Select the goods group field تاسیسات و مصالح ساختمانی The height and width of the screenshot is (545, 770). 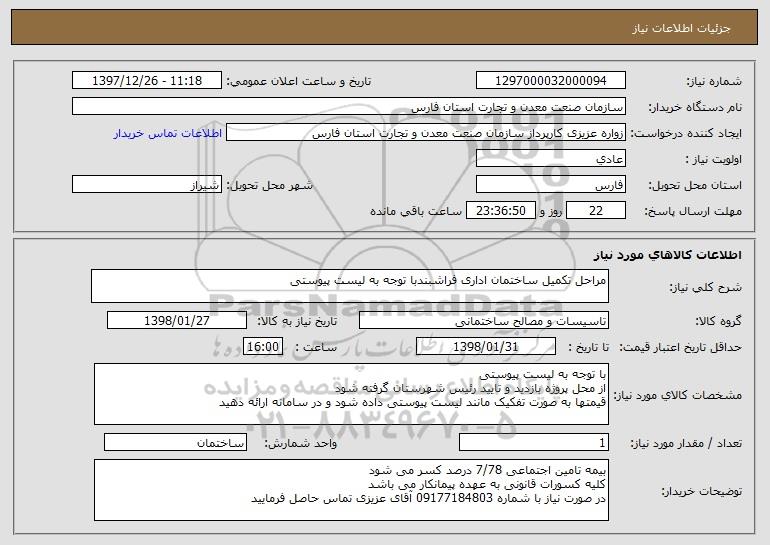click(x=484, y=321)
